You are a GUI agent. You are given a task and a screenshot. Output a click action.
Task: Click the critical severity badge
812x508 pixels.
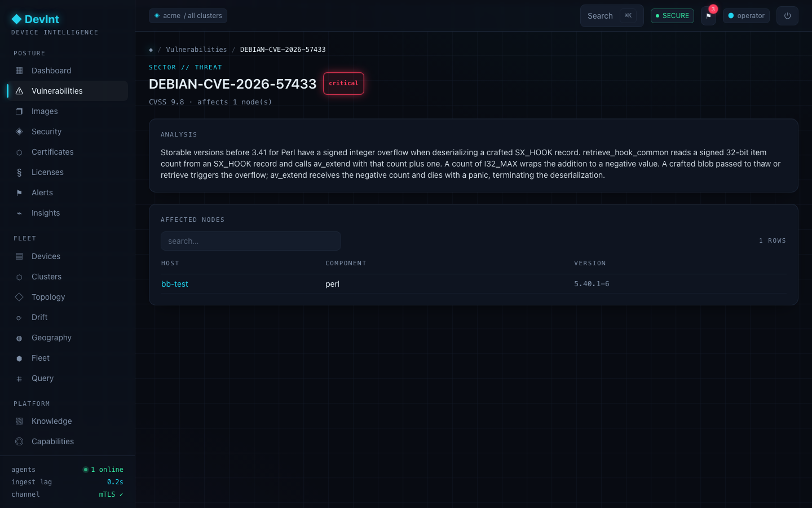(x=343, y=84)
